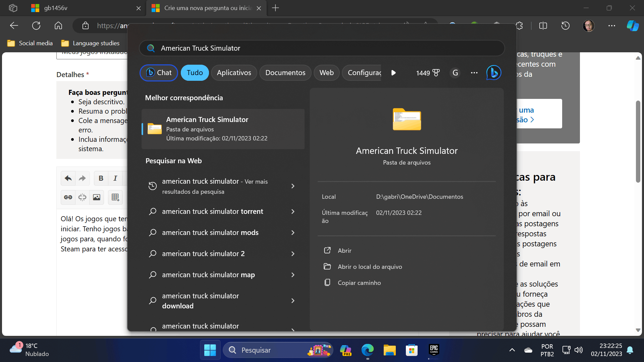
Task: Open tab actions menu icon
Action: (x=13, y=8)
